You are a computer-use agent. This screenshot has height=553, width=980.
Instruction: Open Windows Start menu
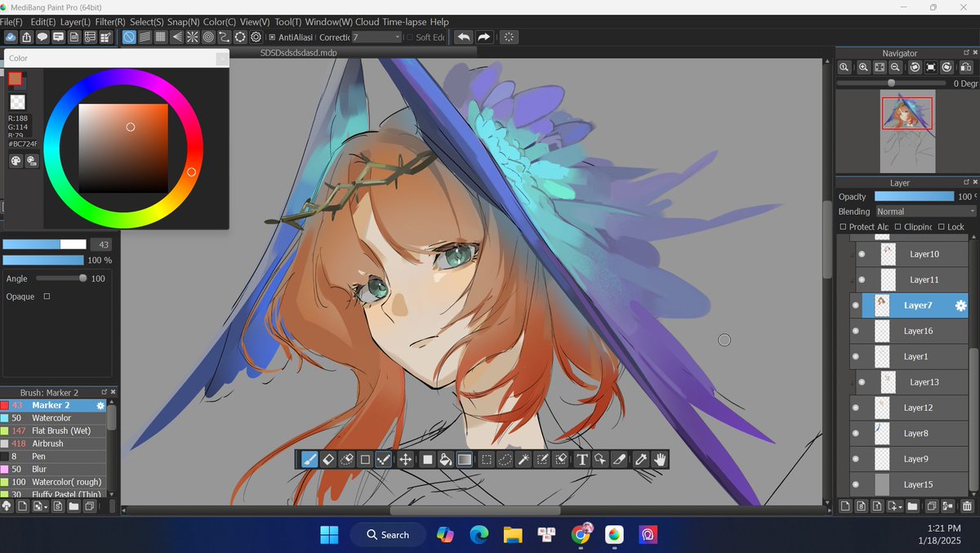[x=329, y=535]
